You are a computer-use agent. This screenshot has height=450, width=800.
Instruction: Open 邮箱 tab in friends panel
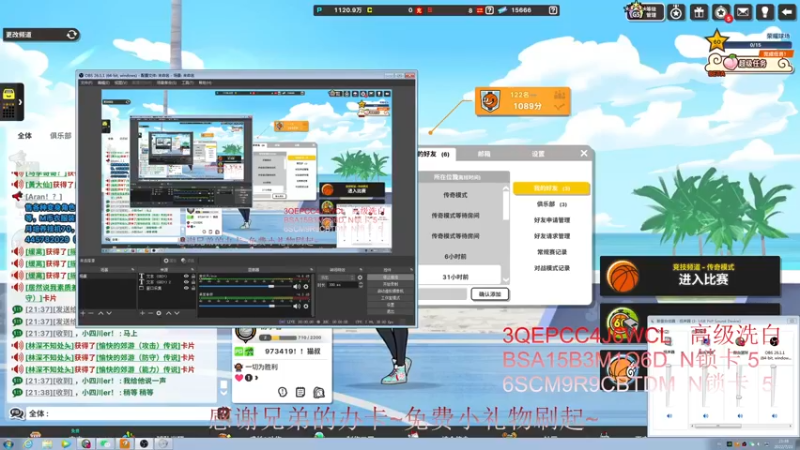click(484, 154)
